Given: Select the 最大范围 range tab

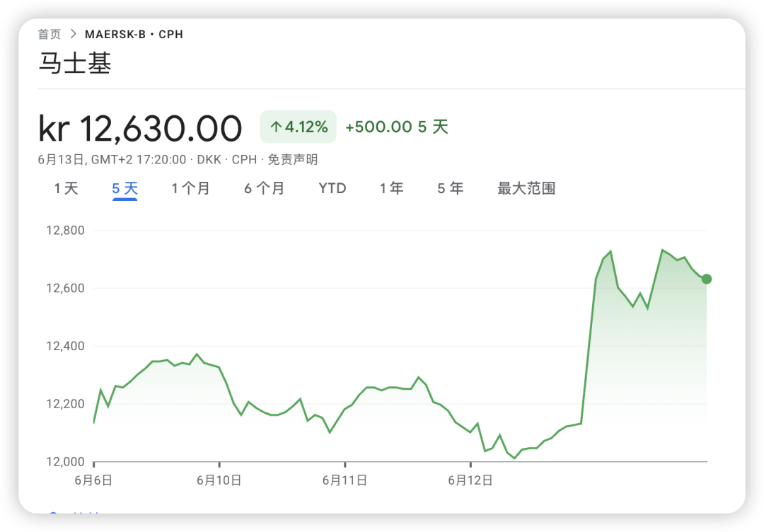Looking at the screenshot, I should [x=526, y=189].
